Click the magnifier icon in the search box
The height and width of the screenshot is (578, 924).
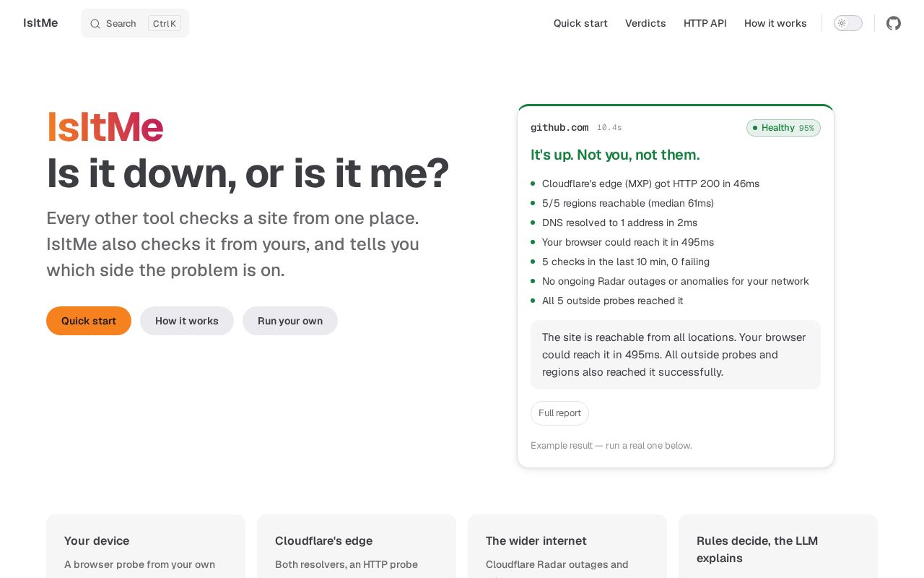(x=95, y=24)
